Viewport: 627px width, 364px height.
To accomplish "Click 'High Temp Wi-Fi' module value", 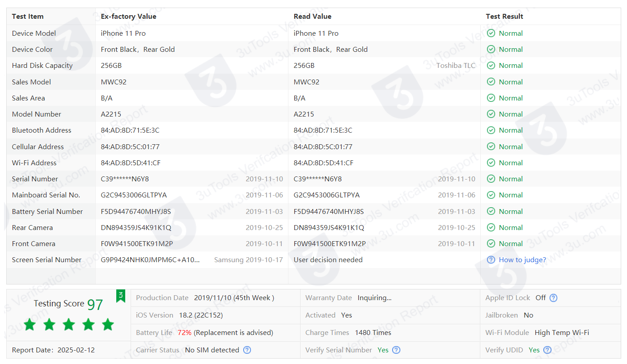I will pyautogui.click(x=562, y=333).
